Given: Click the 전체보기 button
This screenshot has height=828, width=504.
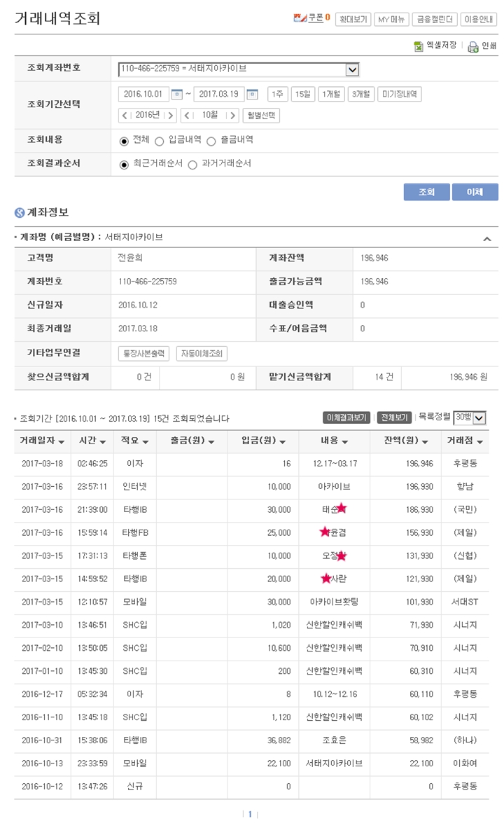Looking at the screenshot, I should [x=395, y=418].
